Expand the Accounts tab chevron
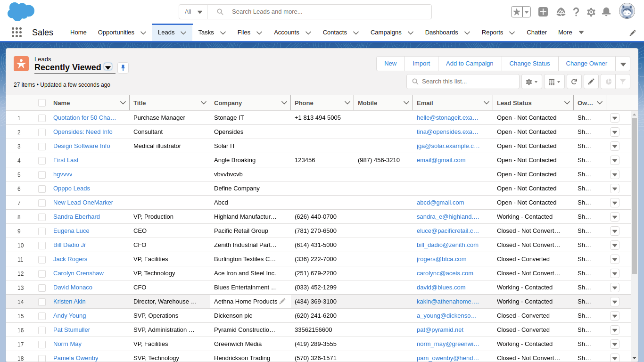The image size is (644, 362). coord(308,33)
